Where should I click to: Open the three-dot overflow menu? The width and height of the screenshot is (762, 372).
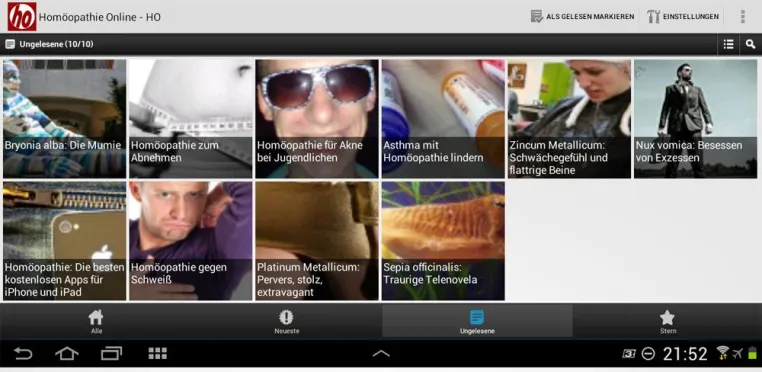[x=742, y=17]
